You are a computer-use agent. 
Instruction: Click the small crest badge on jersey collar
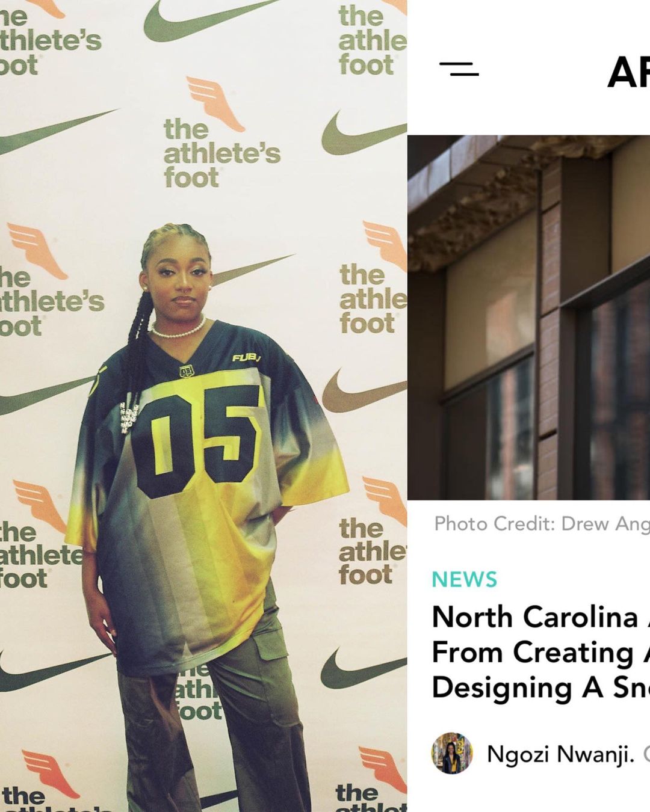[x=187, y=371]
